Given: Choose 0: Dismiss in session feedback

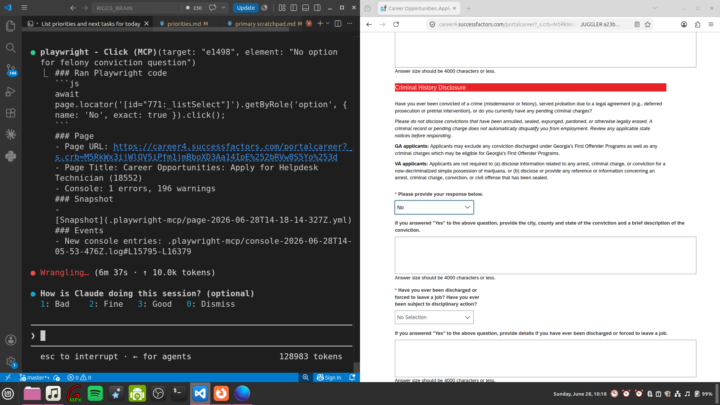Looking at the screenshot, I should point(211,304).
